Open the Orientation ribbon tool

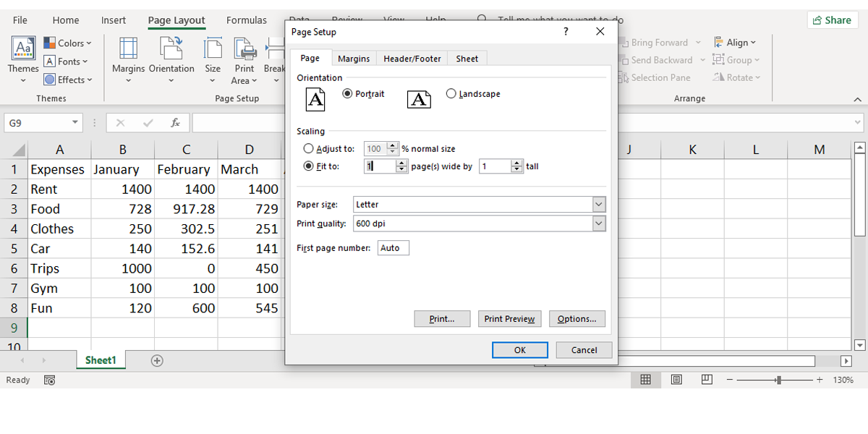(171, 60)
